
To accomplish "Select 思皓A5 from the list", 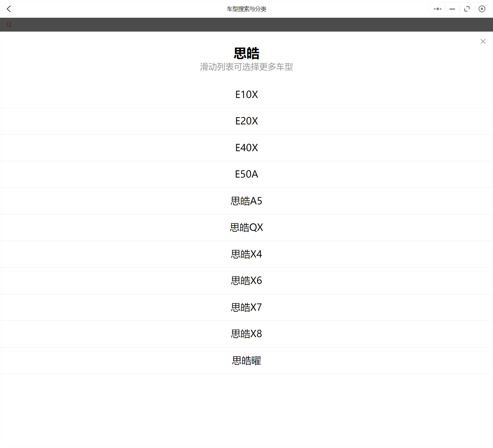I will click(x=247, y=201).
